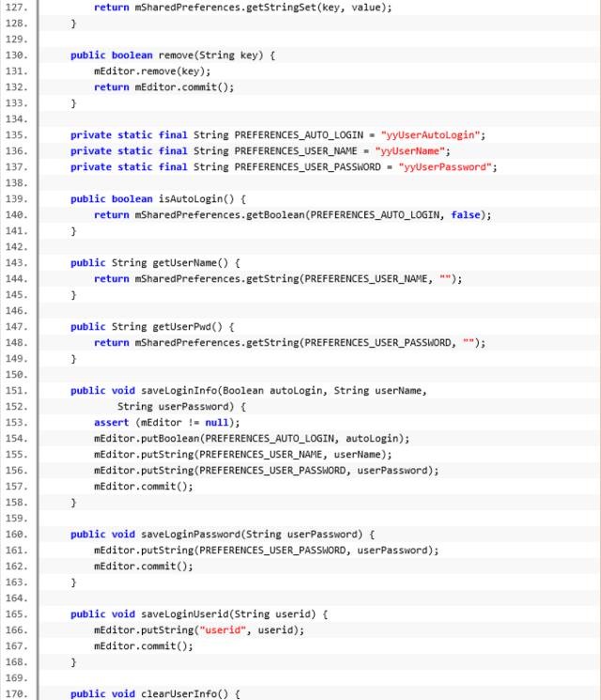601x700 pixels.
Task: Click the "yyUserName" string value
Action: click(x=412, y=150)
